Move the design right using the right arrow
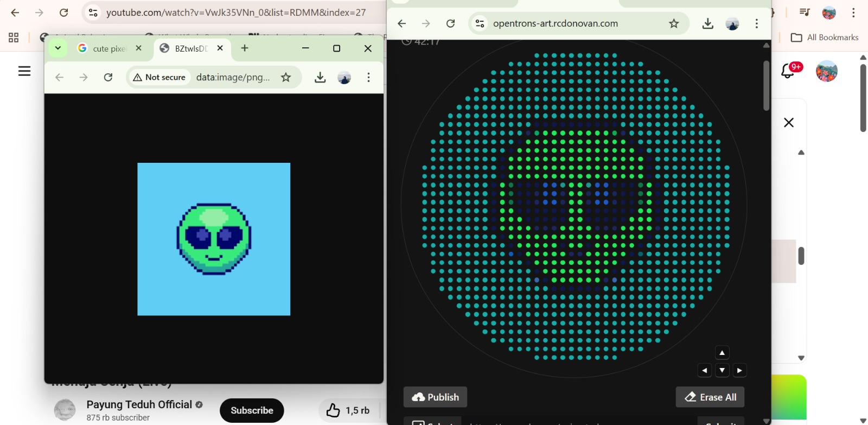The image size is (868, 425). (739, 370)
